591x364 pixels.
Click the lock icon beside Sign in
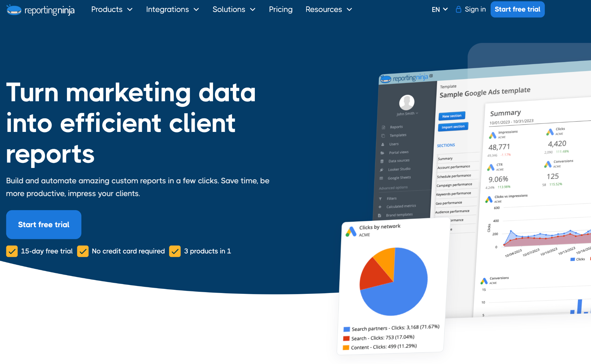click(x=458, y=10)
